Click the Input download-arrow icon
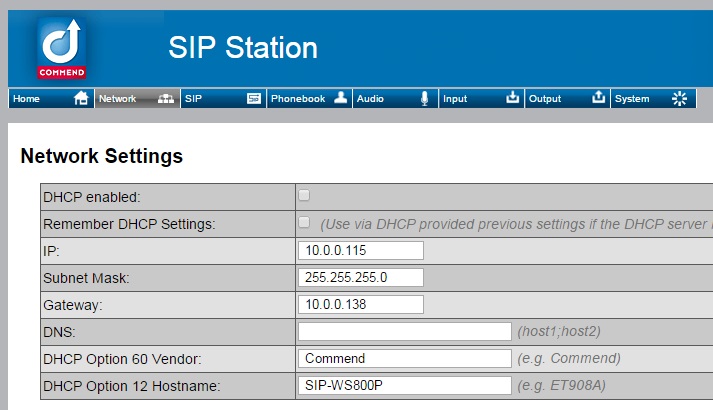713x410 pixels. 513,98
